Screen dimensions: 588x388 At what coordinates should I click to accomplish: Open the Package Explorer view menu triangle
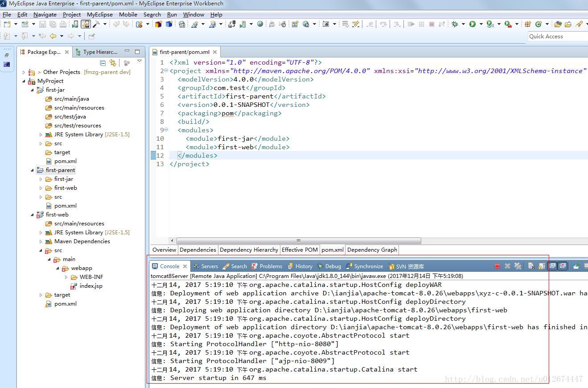140,61
